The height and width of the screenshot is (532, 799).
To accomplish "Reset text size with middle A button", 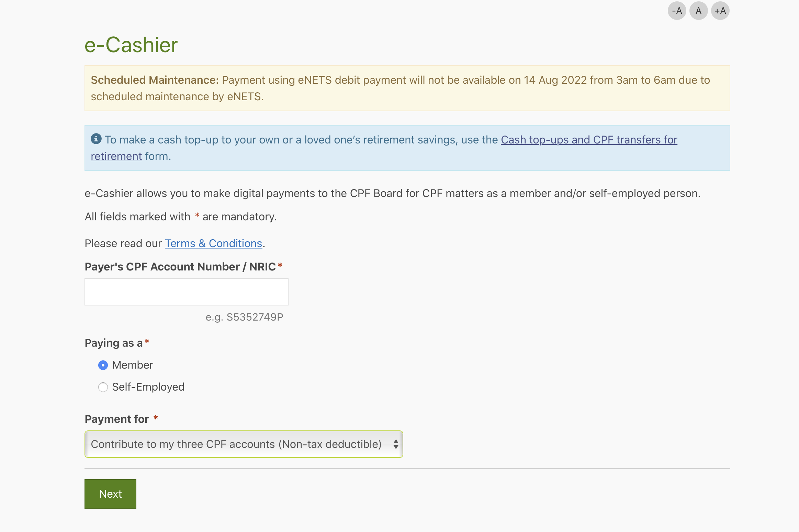I will [x=698, y=11].
